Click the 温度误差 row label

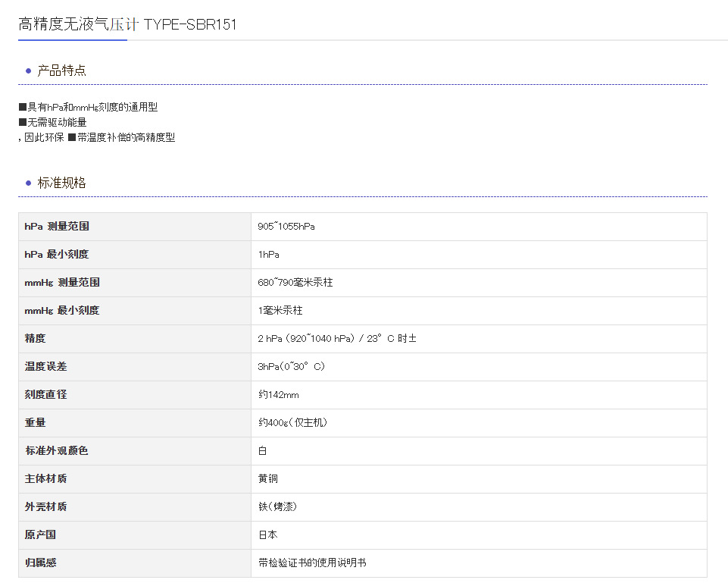pyautogui.click(x=45, y=366)
